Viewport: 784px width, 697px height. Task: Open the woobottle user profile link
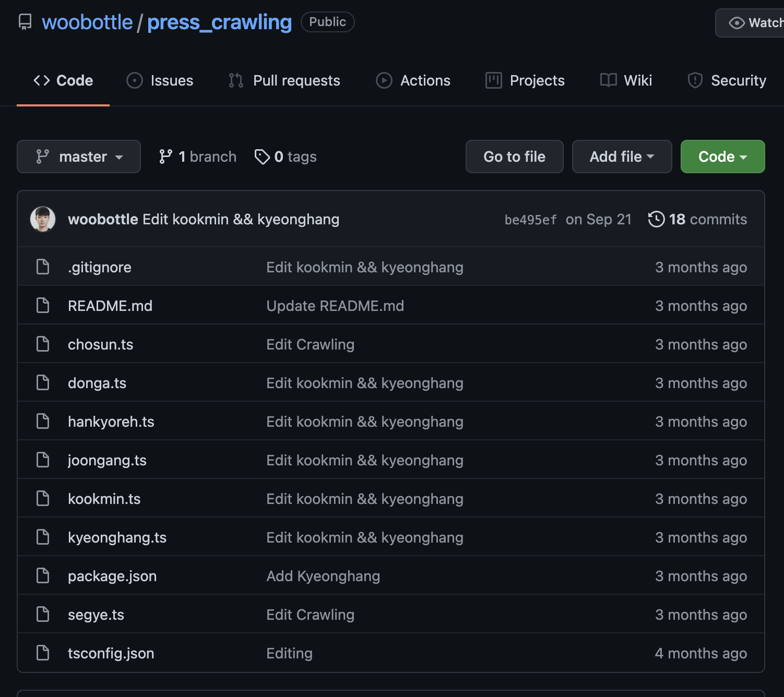point(87,22)
